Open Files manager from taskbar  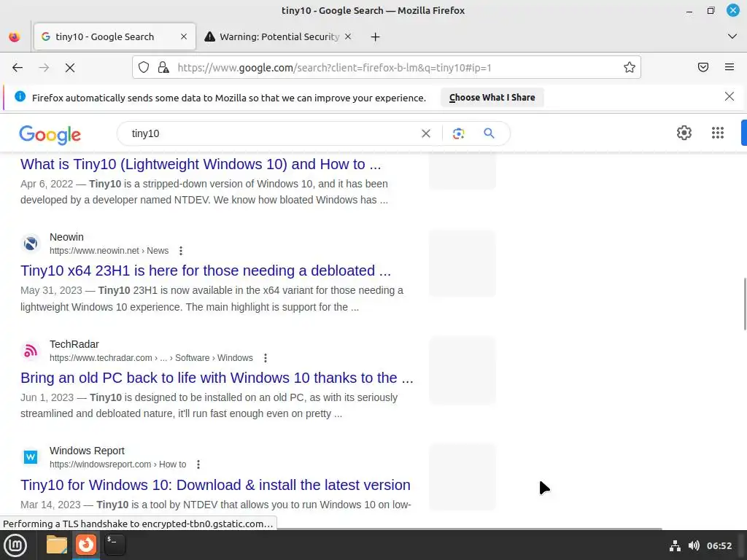pos(57,545)
